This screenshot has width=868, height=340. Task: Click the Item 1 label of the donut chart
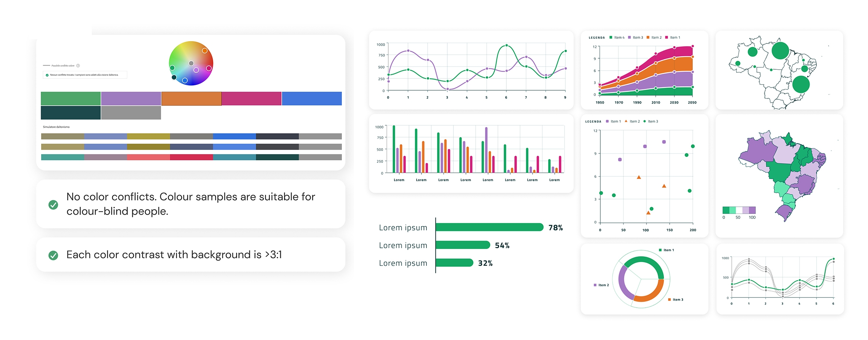click(666, 250)
